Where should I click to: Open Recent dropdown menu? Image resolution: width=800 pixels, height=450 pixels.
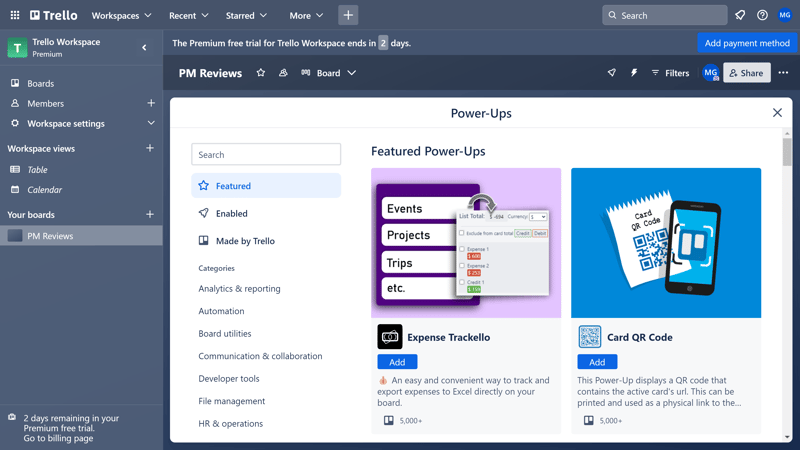189,15
